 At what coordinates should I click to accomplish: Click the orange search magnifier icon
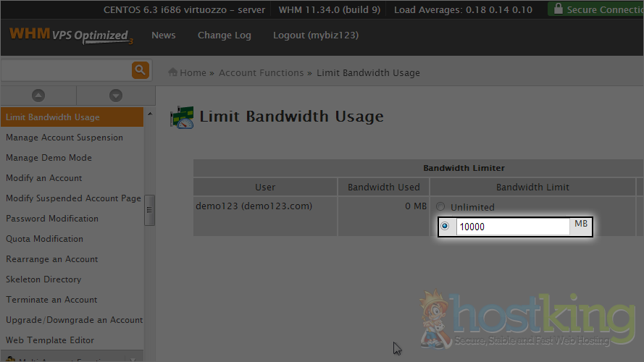140,70
